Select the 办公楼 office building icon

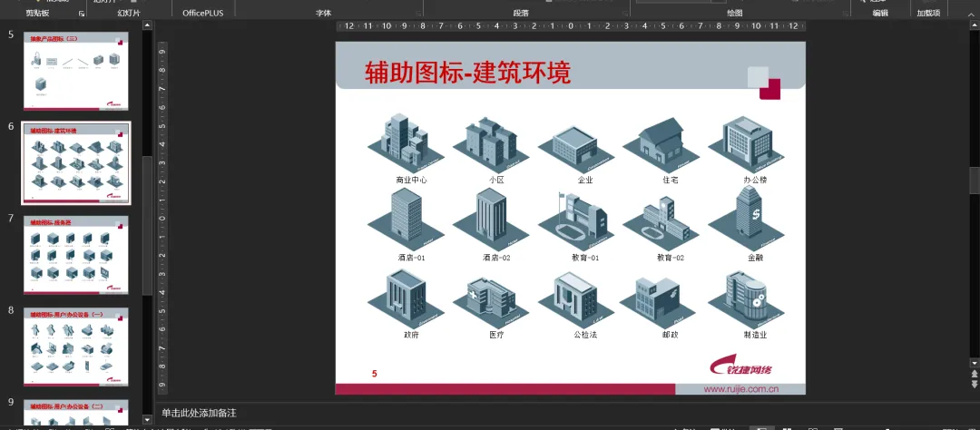[747, 144]
